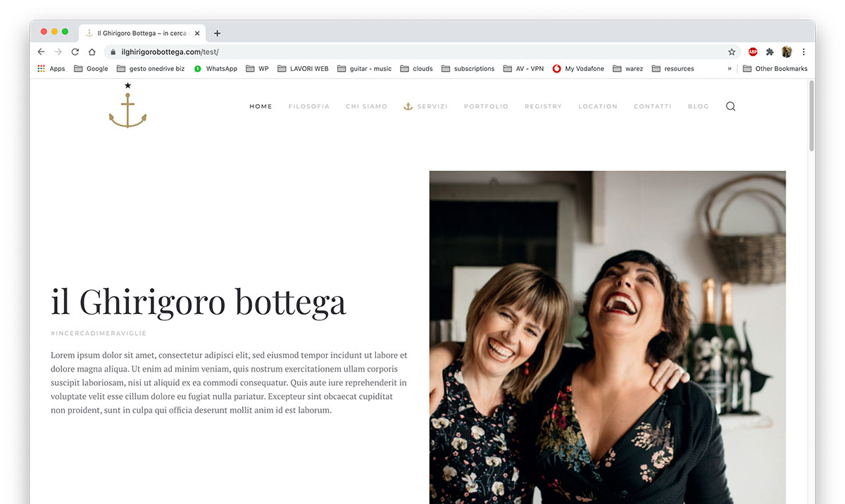Go to the browser home icon
This screenshot has width=845, height=504.
click(x=92, y=52)
